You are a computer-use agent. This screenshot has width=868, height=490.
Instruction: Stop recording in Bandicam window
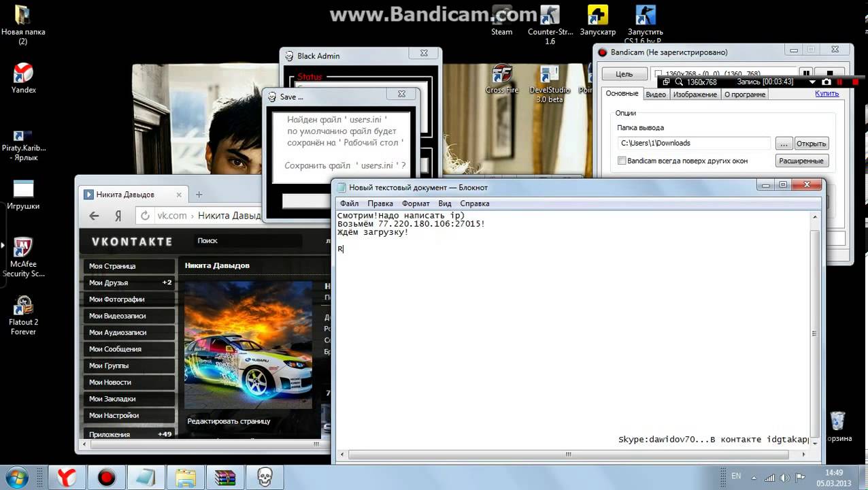pos(830,73)
